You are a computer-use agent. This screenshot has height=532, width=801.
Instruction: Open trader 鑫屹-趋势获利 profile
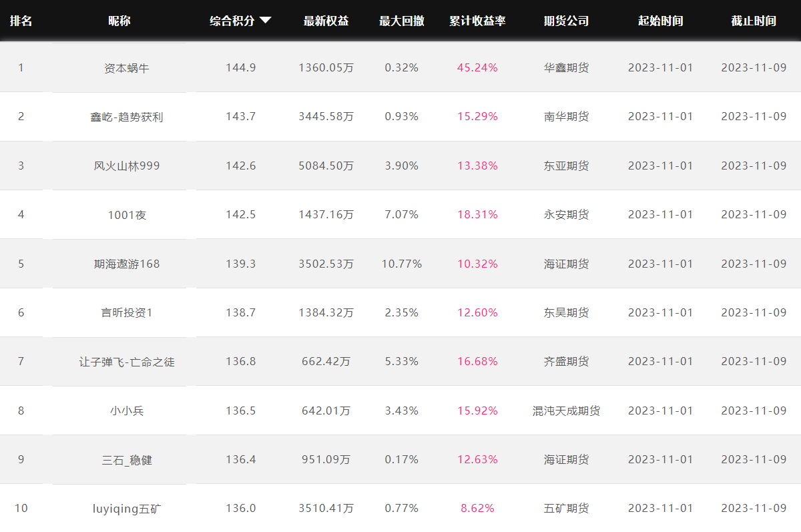click(127, 117)
